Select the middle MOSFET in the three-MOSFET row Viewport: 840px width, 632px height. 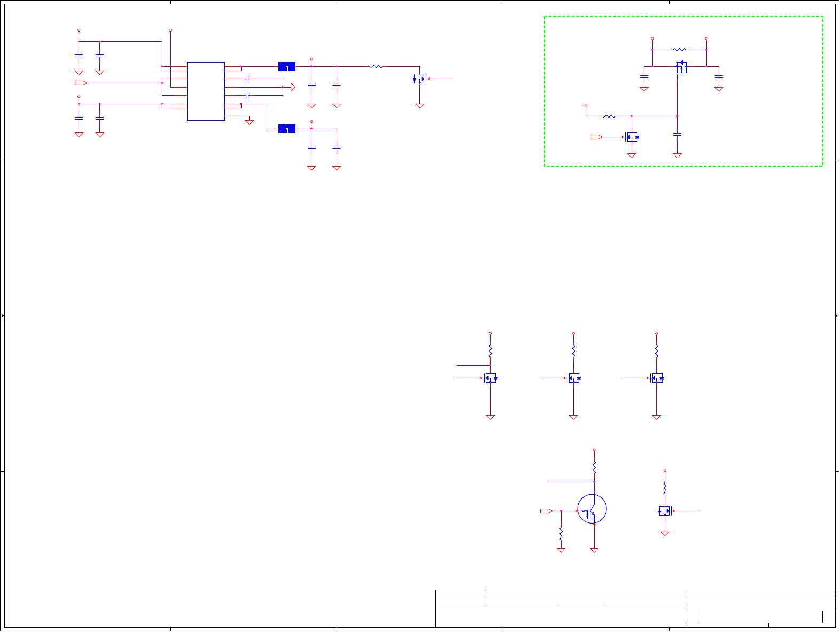[573, 378]
